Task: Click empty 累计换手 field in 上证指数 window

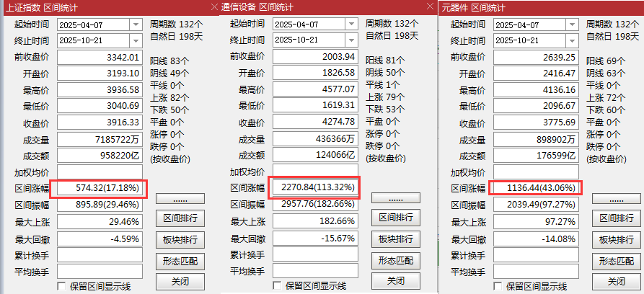Action: (x=100, y=255)
